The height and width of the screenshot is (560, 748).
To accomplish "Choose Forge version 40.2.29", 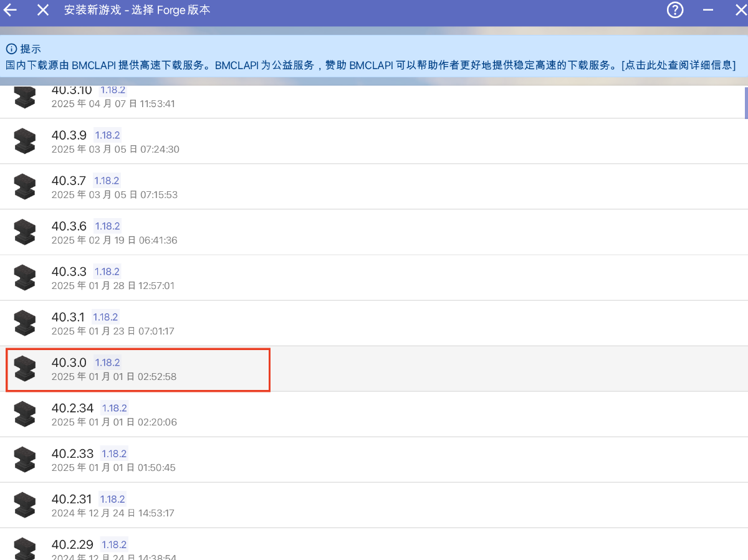I will coord(72,544).
